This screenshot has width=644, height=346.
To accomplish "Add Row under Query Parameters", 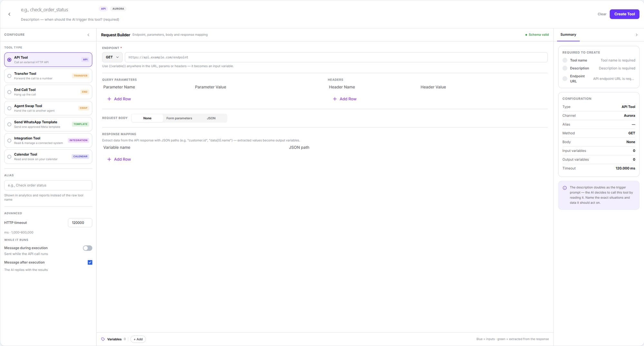I will [x=119, y=99].
